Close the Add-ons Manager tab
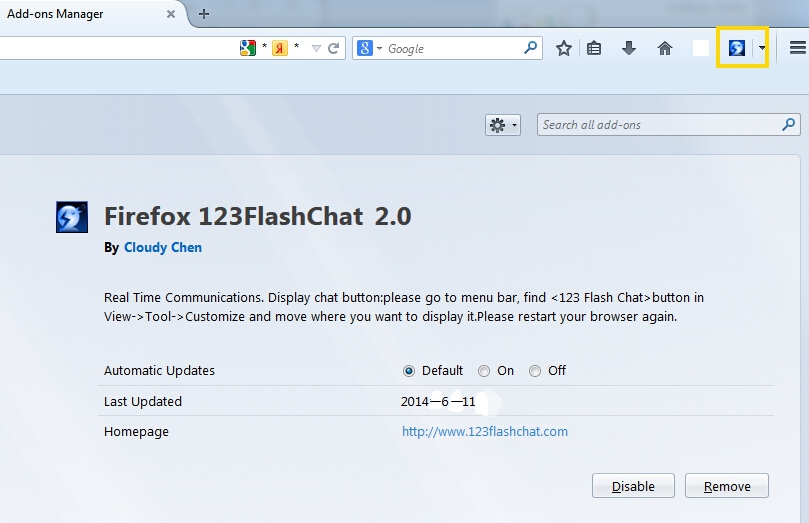This screenshot has height=523, width=809. coord(171,14)
